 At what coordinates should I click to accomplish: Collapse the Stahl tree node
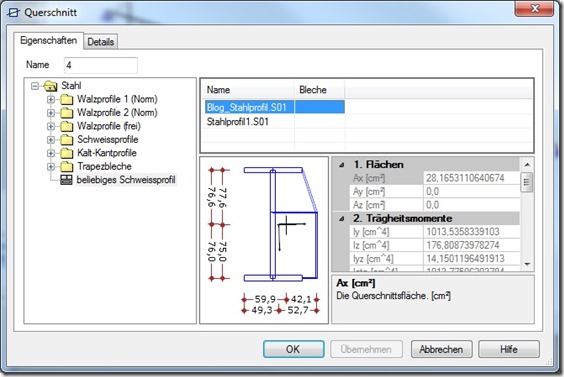(35, 86)
